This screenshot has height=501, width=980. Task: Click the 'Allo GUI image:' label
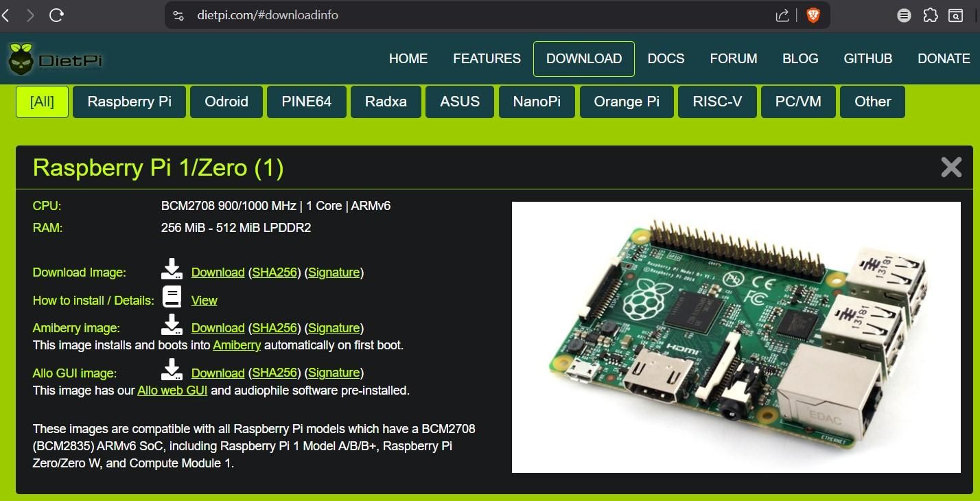coord(75,373)
